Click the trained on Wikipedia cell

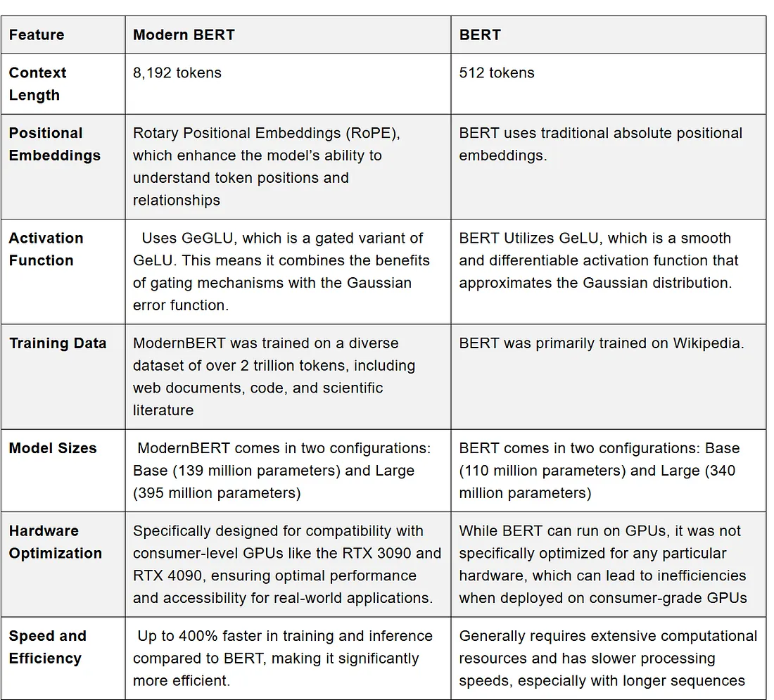(608, 377)
